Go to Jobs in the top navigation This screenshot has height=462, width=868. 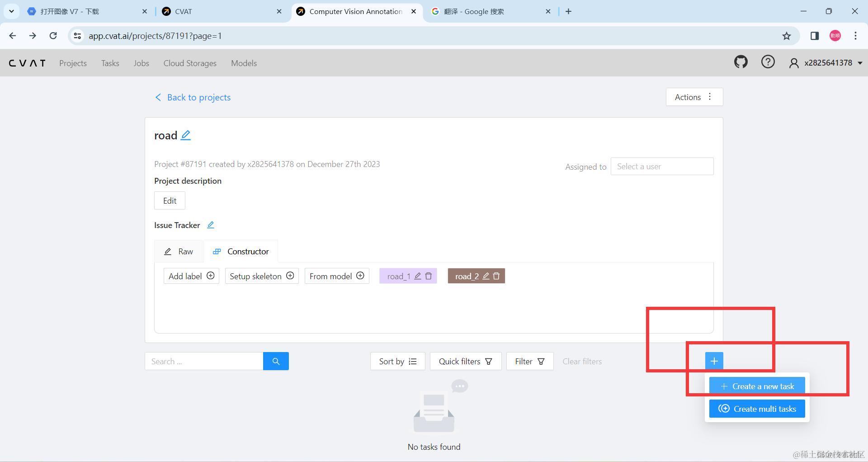point(141,63)
